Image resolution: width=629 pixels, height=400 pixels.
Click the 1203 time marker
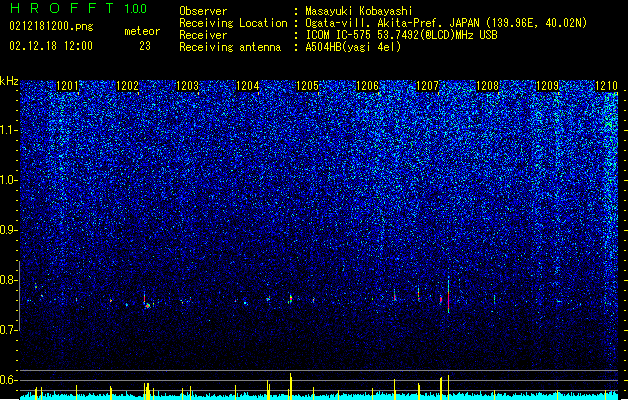[x=187, y=86]
